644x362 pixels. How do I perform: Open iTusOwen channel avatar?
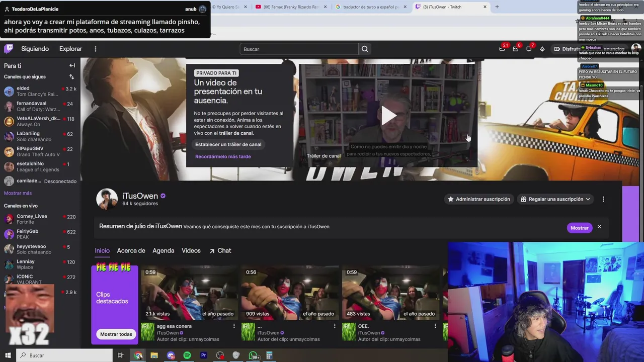coord(107,199)
